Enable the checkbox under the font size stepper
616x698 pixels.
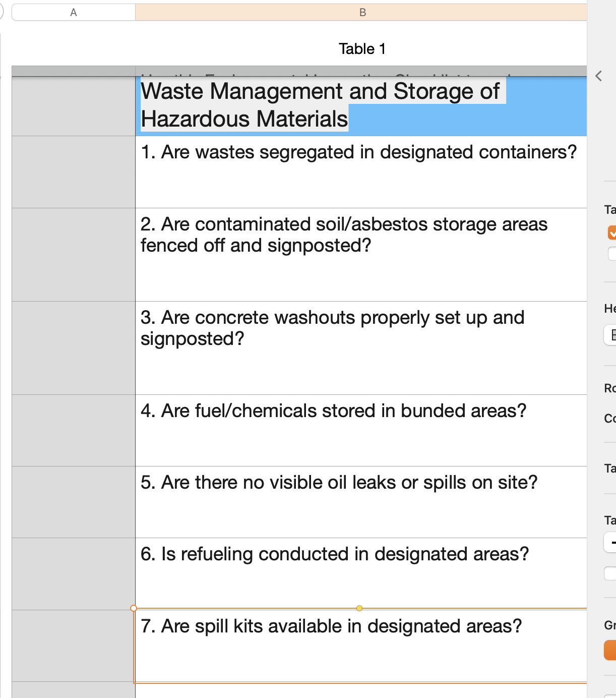610,573
